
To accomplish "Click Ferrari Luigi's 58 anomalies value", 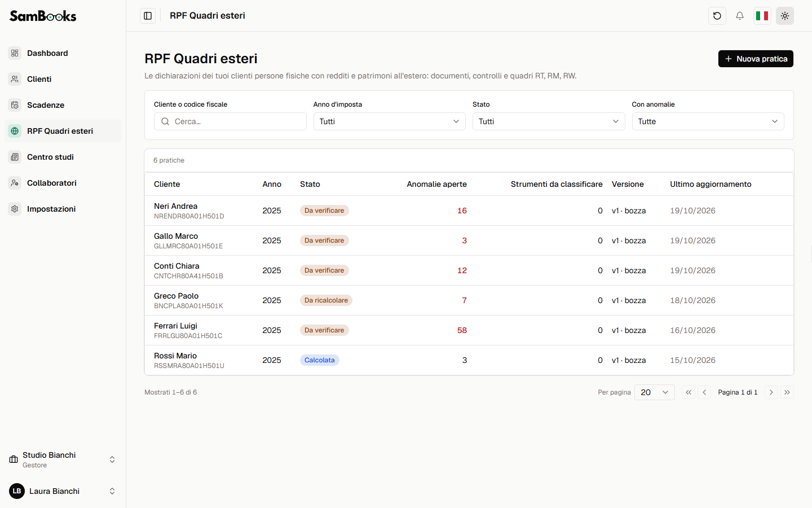I will tap(462, 330).
